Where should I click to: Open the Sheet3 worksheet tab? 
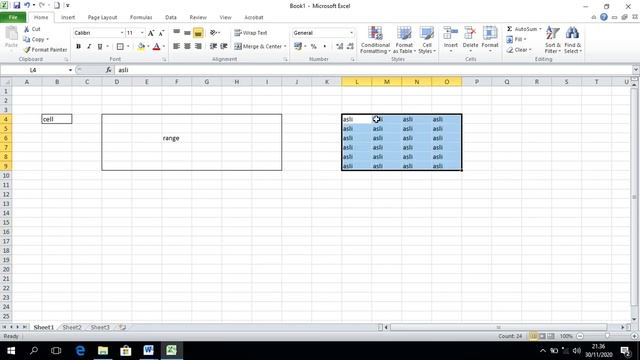[100, 327]
